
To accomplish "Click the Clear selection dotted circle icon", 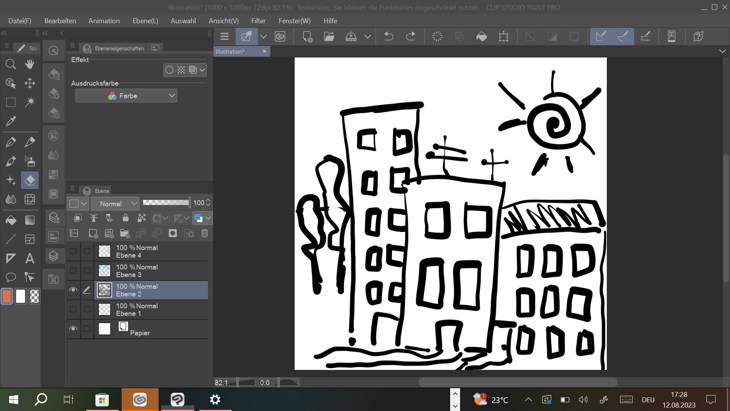I will coord(437,36).
